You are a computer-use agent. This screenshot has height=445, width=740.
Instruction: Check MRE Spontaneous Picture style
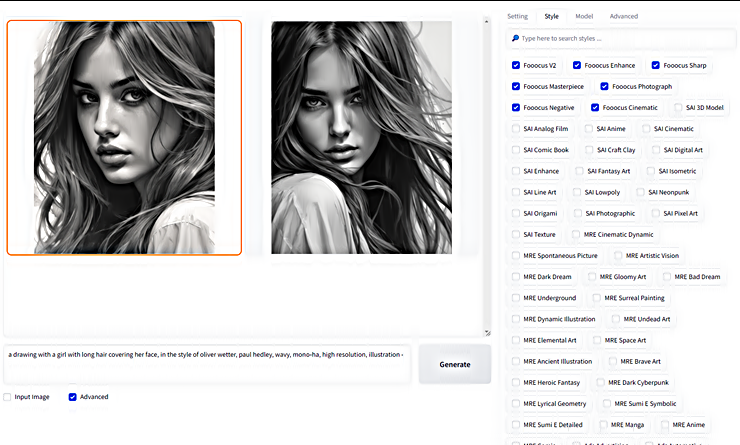tap(516, 255)
